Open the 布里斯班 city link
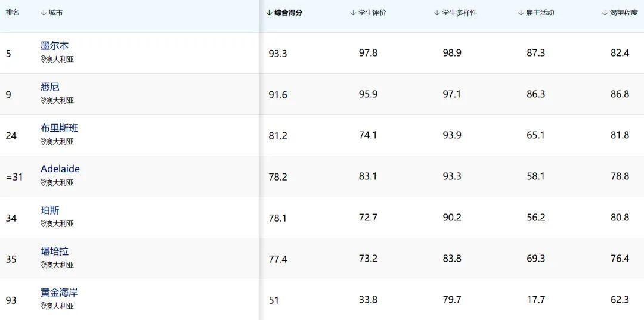The width and height of the screenshot is (644, 320). pyautogui.click(x=60, y=128)
